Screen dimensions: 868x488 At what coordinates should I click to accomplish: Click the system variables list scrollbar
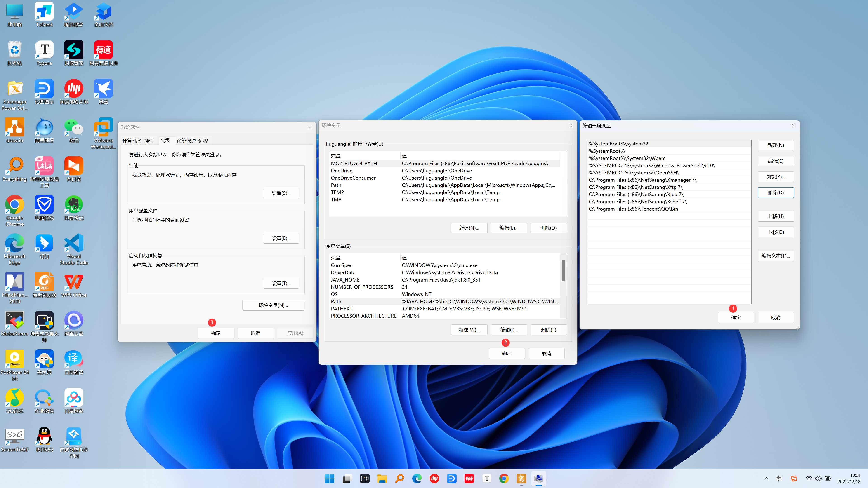pos(563,270)
